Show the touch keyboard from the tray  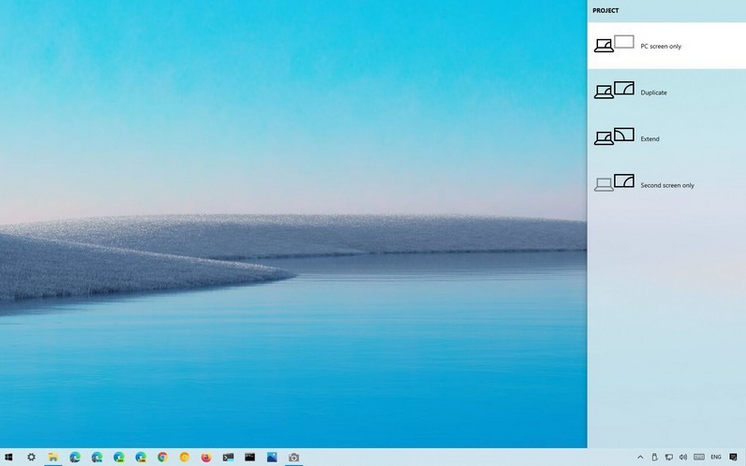[698, 457]
